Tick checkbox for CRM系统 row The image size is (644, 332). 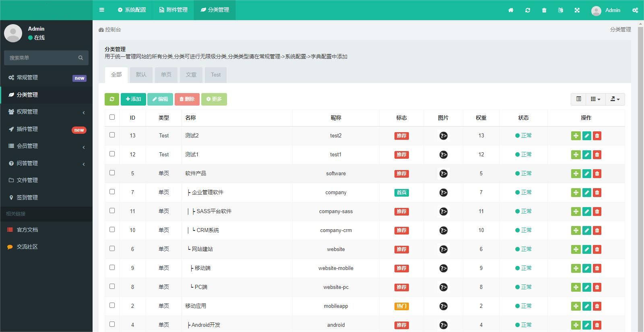(112, 230)
